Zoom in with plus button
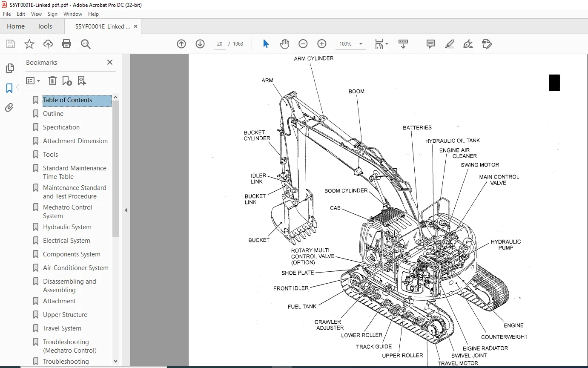This screenshot has width=588, height=368. point(322,44)
